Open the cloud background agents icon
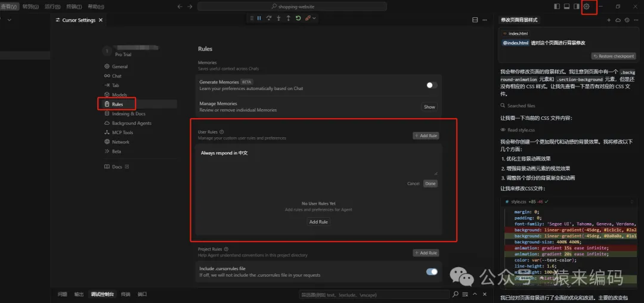The height and width of the screenshot is (303, 644). [x=618, y=20]
